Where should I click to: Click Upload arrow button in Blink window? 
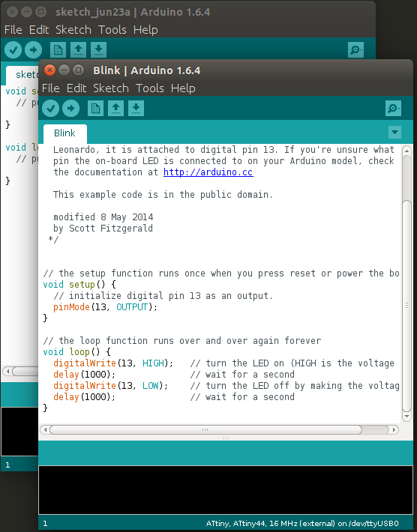(x=71, y=108)
